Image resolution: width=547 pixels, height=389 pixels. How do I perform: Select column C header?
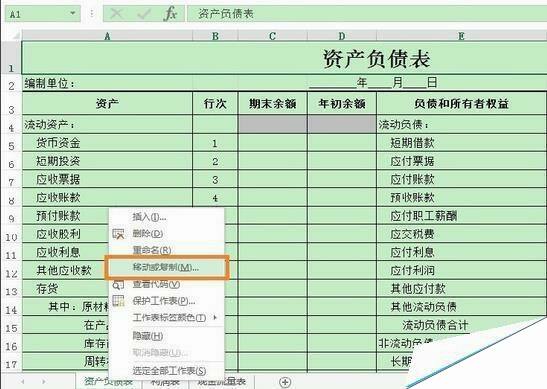[x=272, y=36]
